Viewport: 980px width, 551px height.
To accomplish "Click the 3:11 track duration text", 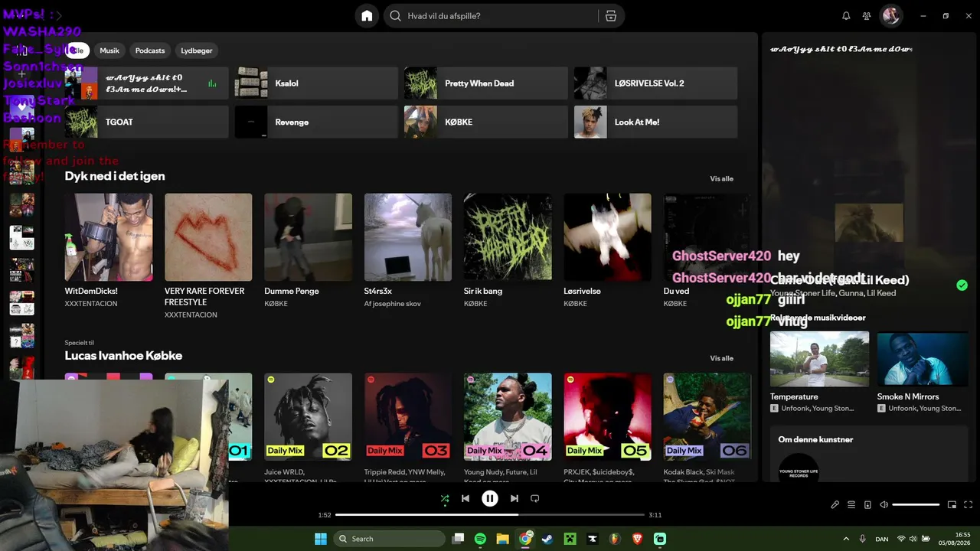I will click(655, 515).
